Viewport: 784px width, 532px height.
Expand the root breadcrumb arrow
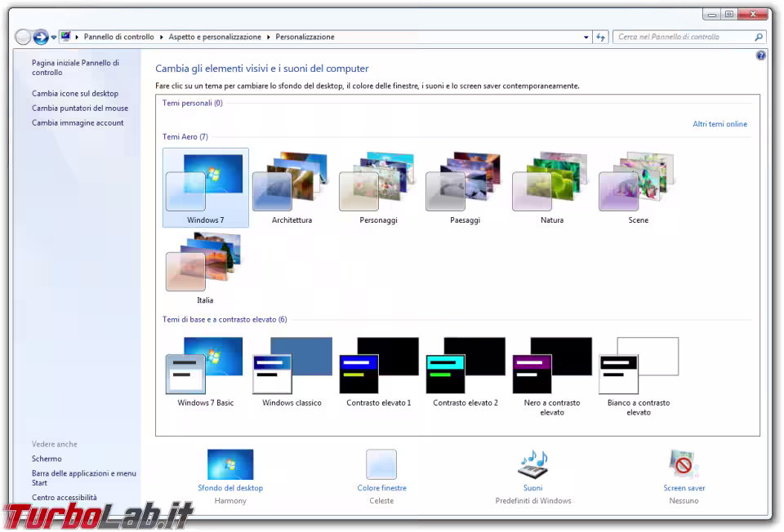[x=77, y=37]
